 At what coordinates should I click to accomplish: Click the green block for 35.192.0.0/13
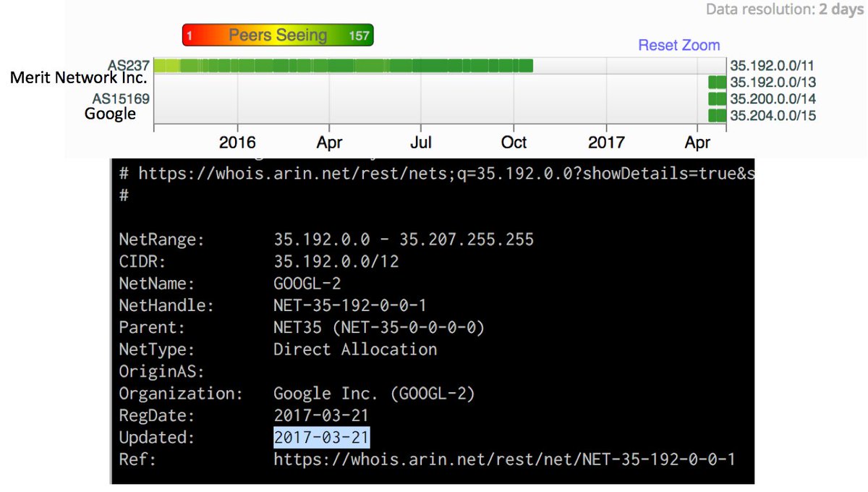click(x=717, y=82)
